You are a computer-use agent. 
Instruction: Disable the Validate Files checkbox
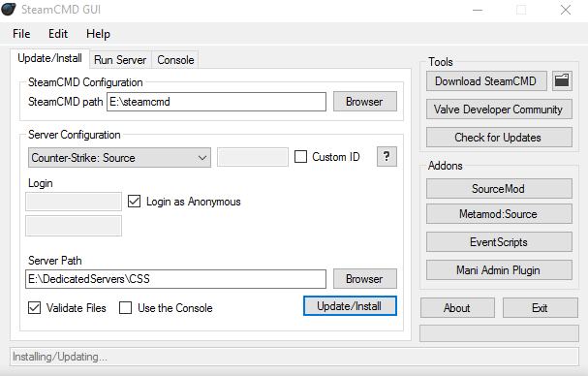[35, 308]
